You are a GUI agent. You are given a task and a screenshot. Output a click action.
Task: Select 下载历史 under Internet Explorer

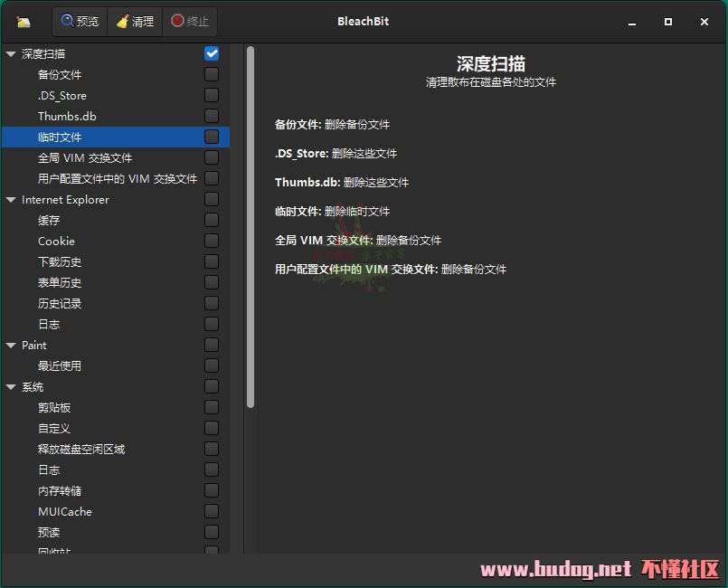click(60, 262)
